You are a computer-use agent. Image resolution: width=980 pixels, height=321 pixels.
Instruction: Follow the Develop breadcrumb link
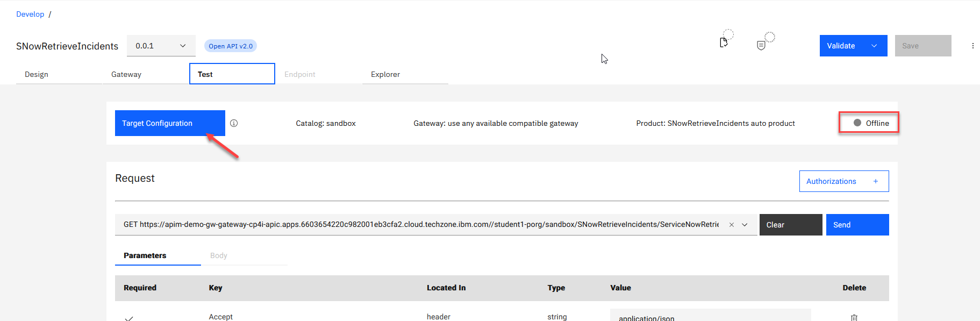pos(30,14)
